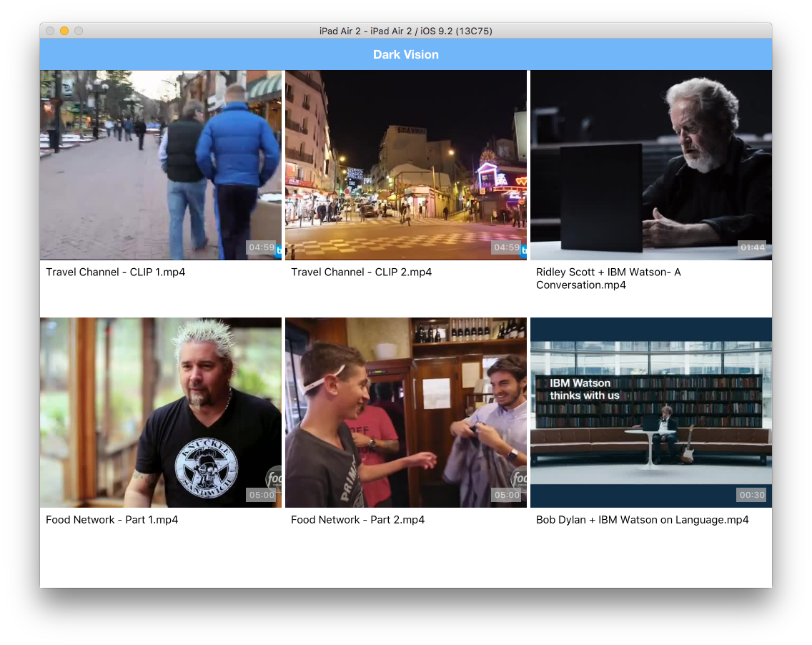Click the 04:59 badge on Travel Channel CLIP 1

(262, 247)
